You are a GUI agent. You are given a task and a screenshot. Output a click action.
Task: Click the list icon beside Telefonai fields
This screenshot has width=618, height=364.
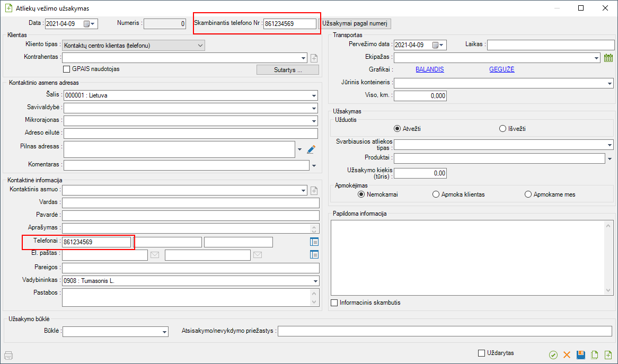[314, 242]
